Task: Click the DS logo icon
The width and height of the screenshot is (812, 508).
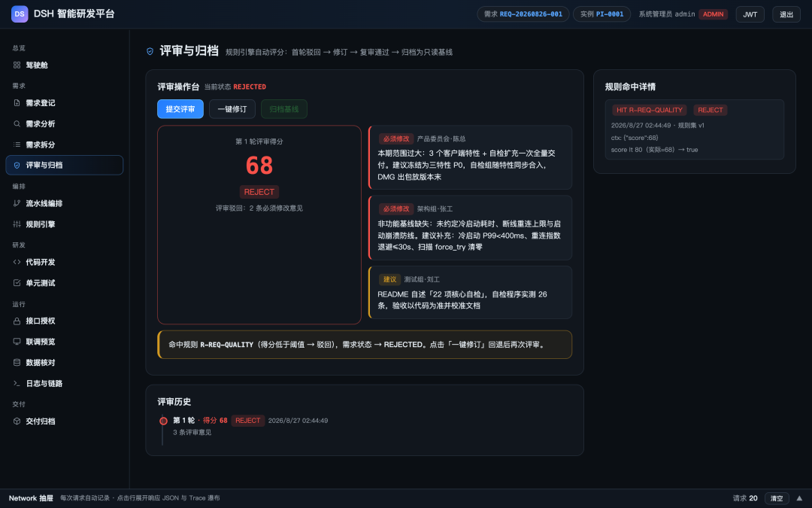Action: pyautogui.click(x=20, y=14)
